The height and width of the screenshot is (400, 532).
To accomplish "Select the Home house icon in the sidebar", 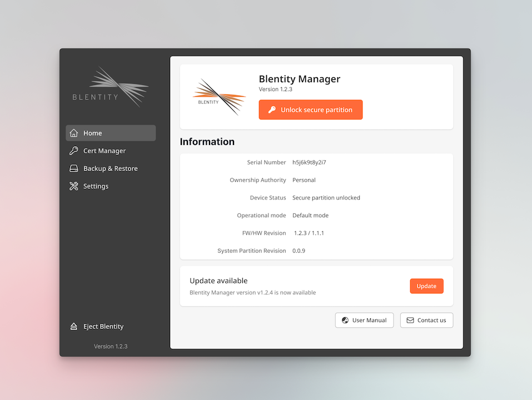I will (74, 133).
